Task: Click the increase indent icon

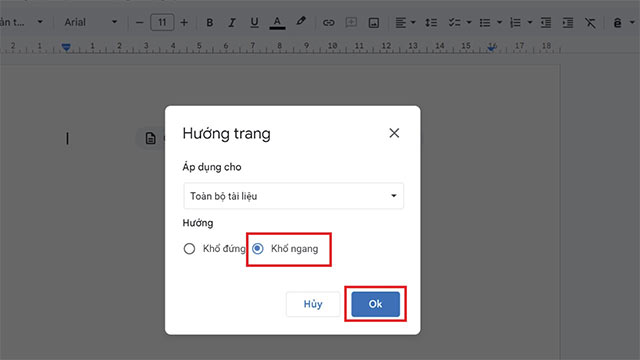Action: (568, 23)
